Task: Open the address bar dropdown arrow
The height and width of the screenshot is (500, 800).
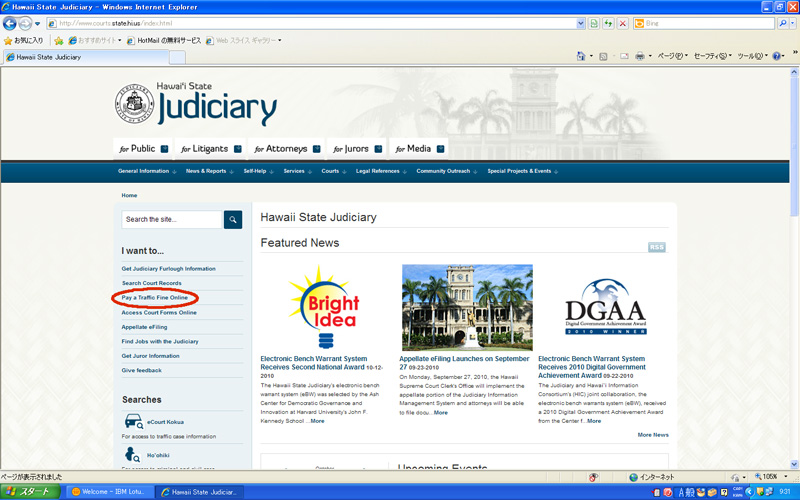Action: click(x=581, y=23)
